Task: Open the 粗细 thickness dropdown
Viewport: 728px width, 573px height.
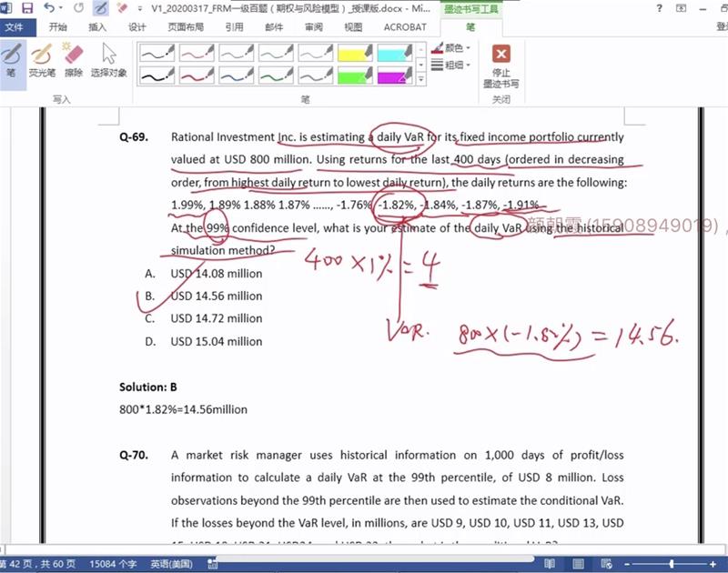Action: coord(450,65)
